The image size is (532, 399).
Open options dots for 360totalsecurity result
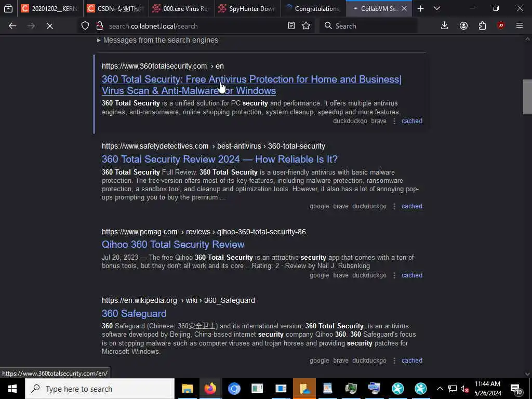coord(394,121)
